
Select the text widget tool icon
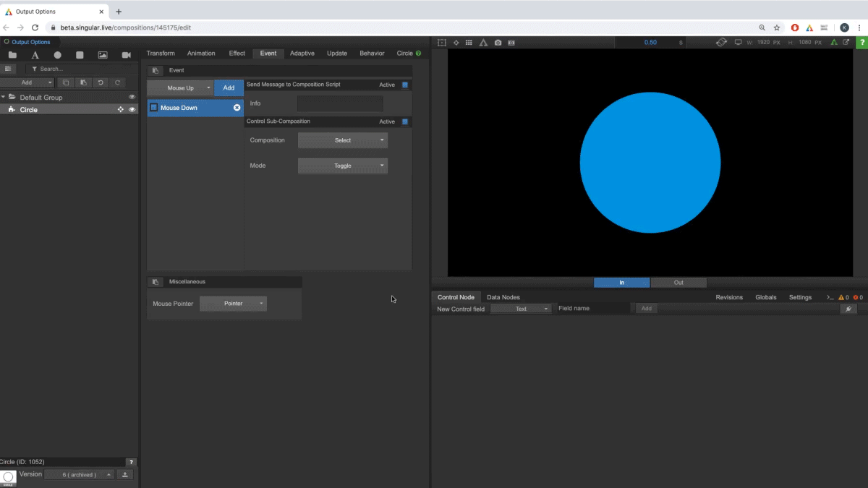35,55
